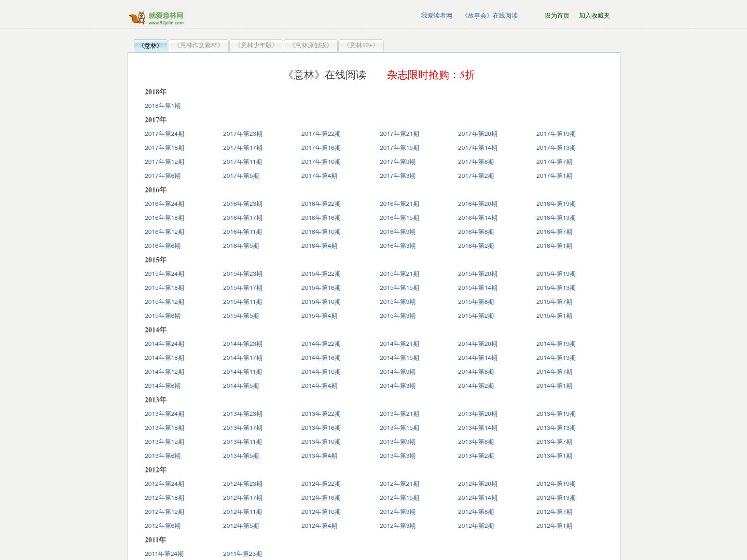Open issue 2014年第22期
This screenshot has height=560, width=747.
[321, 344]
